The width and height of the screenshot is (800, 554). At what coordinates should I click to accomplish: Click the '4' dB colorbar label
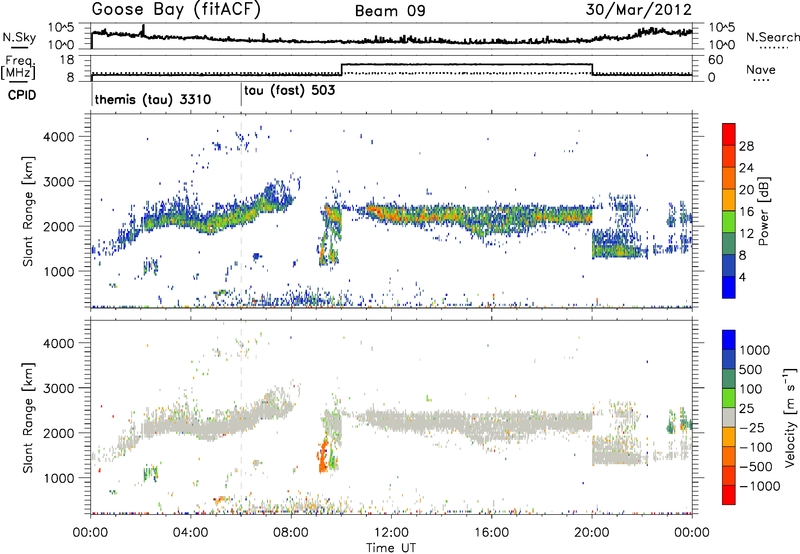coord(743,277)
